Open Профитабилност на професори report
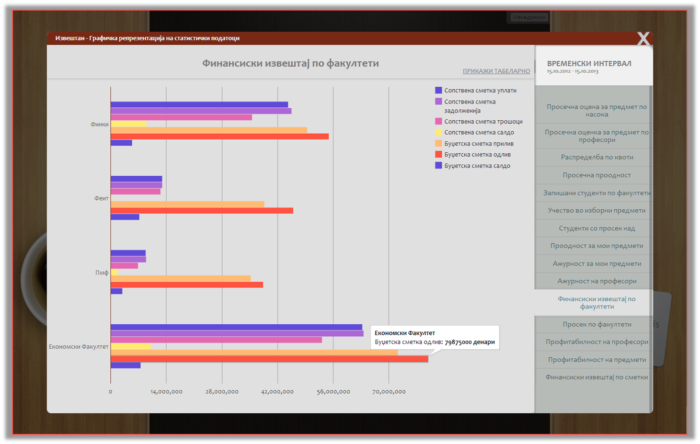The width and height of the screenshot is (700, 444). coord(596,342)
